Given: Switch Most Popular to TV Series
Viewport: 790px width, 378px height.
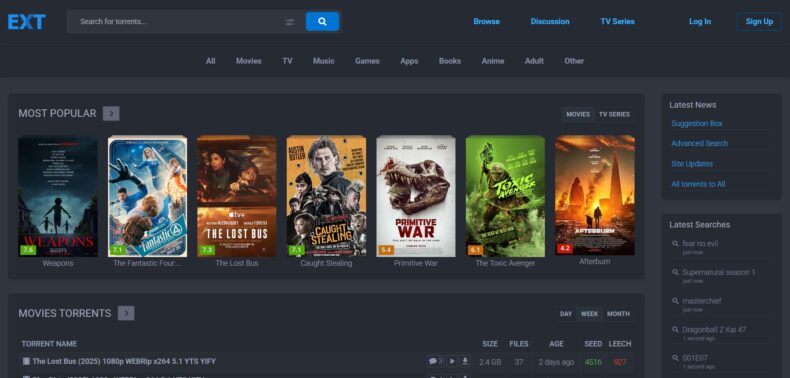Looking at the screenshot, I should 614,114.
